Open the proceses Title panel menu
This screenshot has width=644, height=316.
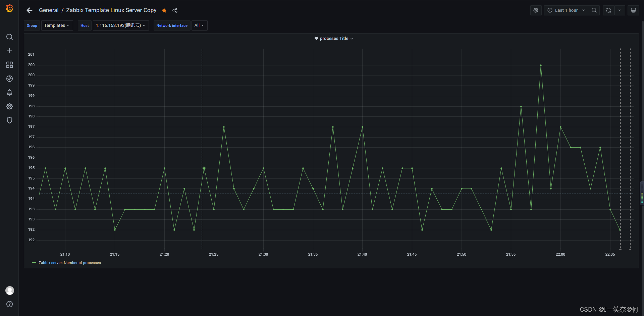(334, 39)
